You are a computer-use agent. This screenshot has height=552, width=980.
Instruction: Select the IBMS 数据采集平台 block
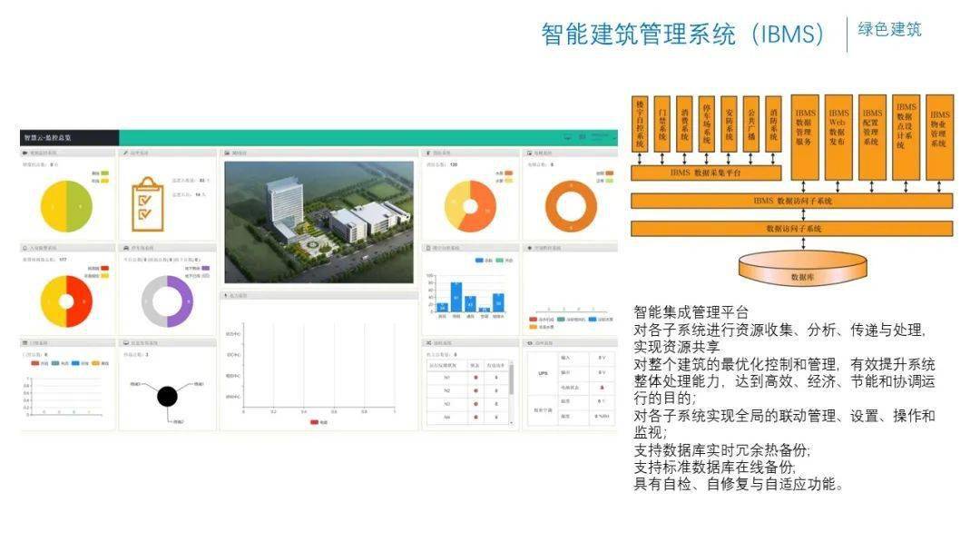tap(706, 171)
